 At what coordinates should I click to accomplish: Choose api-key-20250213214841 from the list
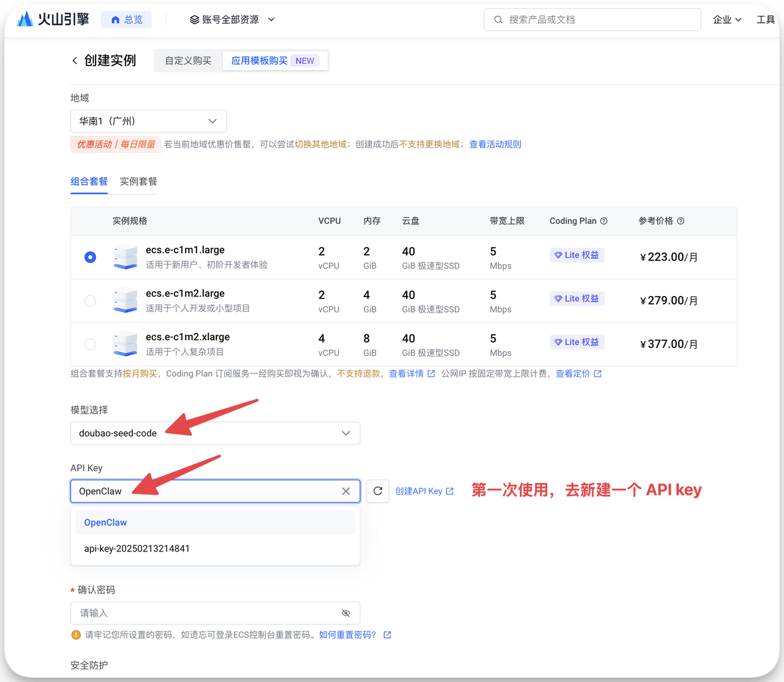[x=215, y=548]
